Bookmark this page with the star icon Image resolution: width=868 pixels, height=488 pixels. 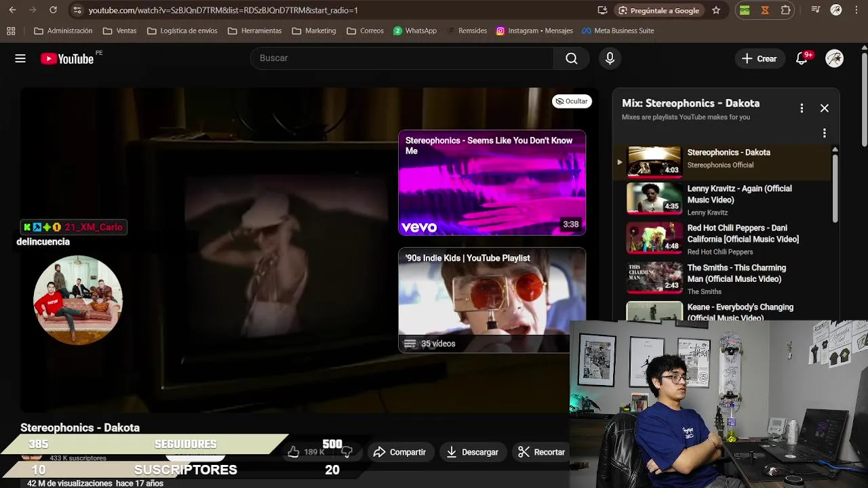tap(716, 10)
